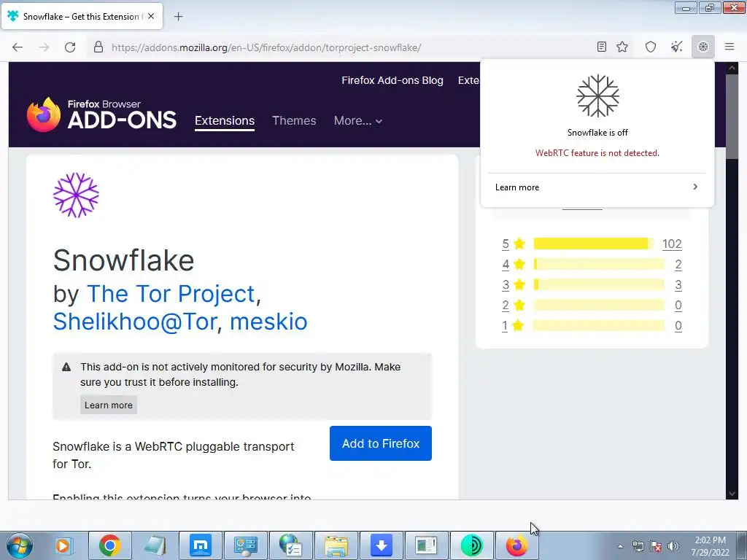Click the scroll up arrow on page
The width and height of the screenshot is (747, 560).
732,68
